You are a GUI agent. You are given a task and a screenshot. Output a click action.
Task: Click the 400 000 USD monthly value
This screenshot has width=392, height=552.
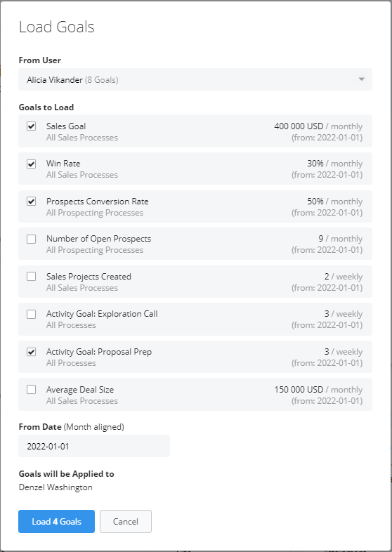tap(318, 126)
